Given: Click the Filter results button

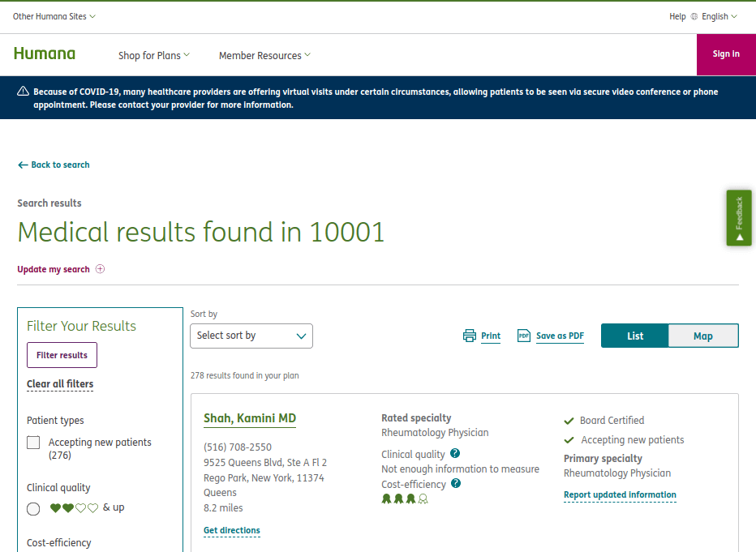Looking at the screenshot, I should pyautogui.click(x=62, y=355).
